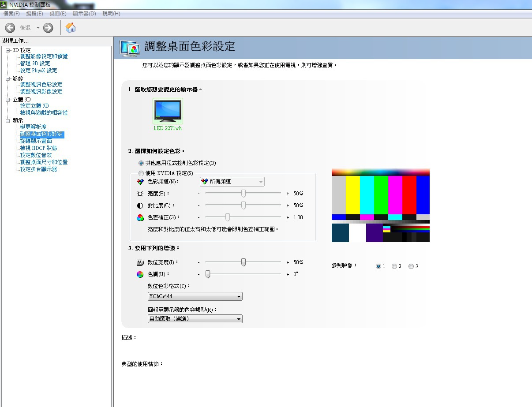Click the brightness sun icon
This screenshot has height=407, width=532.
click(140, 194)
